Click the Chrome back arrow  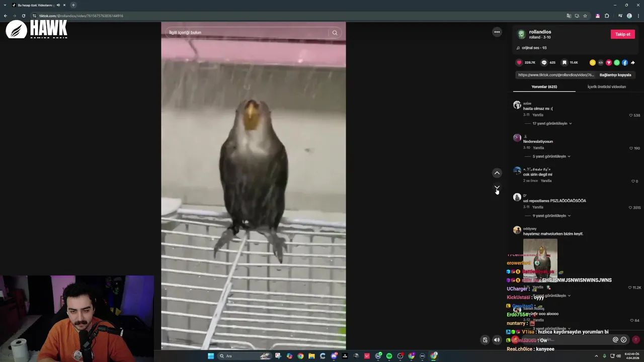click(6, 16)
